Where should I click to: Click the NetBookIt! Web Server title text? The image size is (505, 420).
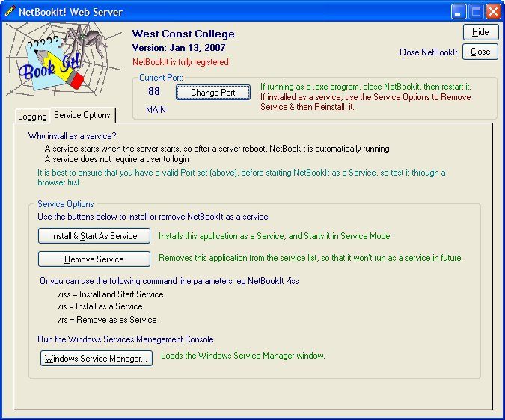70,12
